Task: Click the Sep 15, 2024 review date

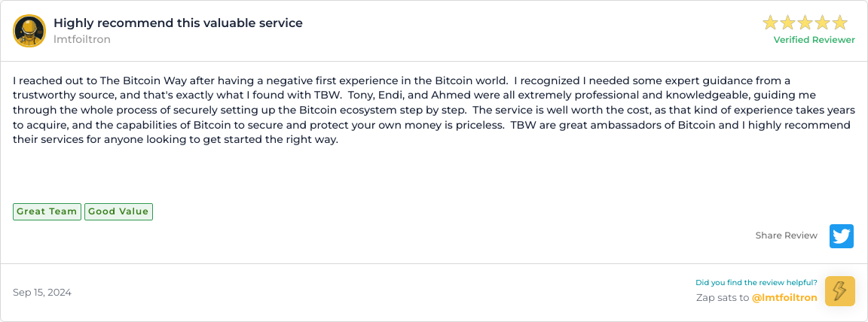Action: tap(42, 292)
